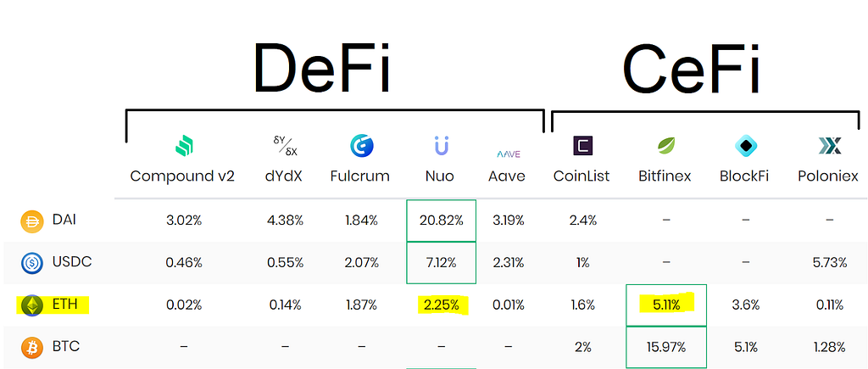Image resolution: width=868 pixels, height=369 pixels.
Task: Click the Poloniex column label
Action: coord(828,176)
